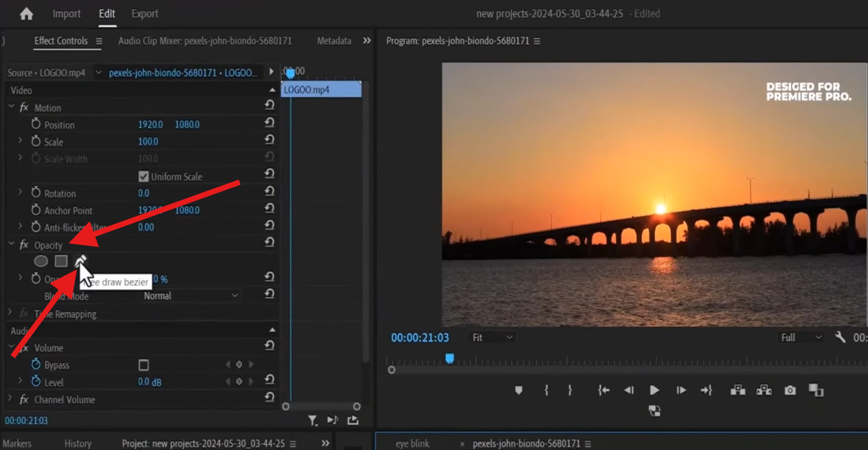
Task: Open the Program monitor wrench settings
Action: tap(840, 337)
